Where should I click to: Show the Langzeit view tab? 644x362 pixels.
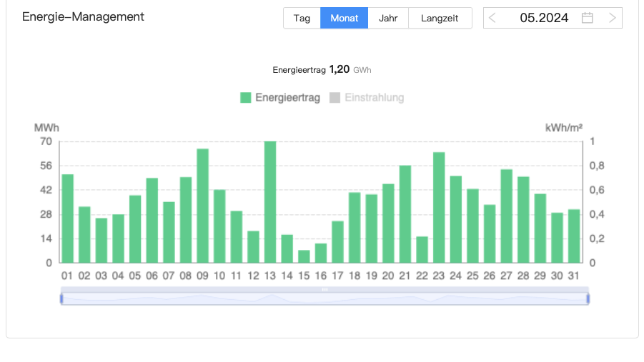(x=440, y=18)
